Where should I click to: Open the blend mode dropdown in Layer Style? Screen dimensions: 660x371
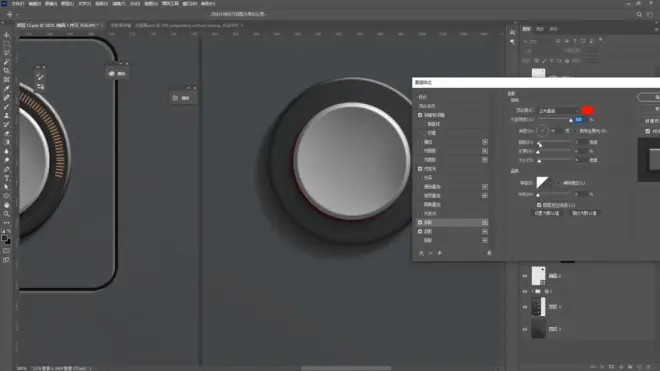558,110
